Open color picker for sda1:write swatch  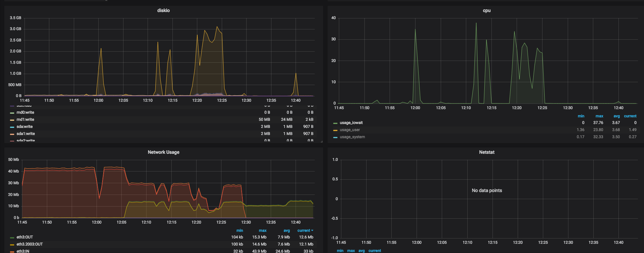(12, 134)
